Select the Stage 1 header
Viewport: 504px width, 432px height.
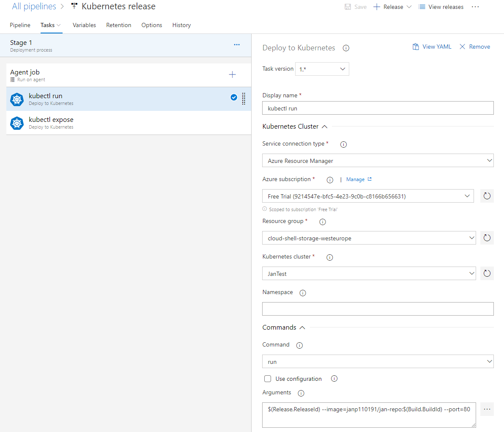point(125,45)
